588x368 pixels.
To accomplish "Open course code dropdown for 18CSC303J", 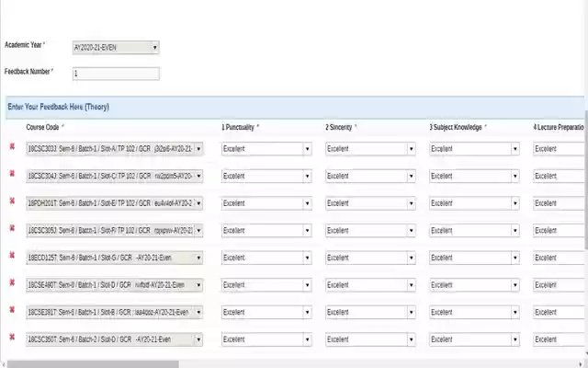I will (x=114, y=149).
